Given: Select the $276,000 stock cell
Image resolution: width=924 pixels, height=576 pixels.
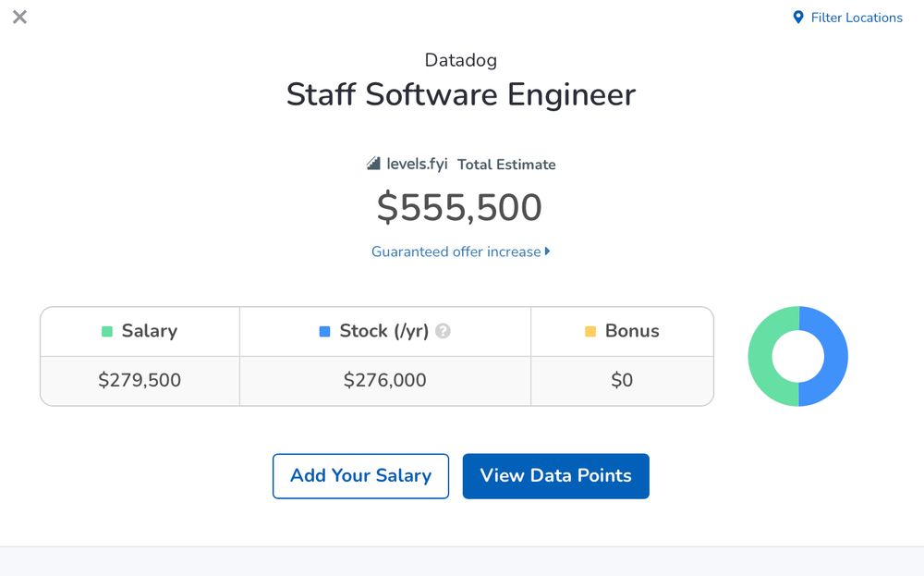Looking at the screenshot, I should tap(384, 380).
